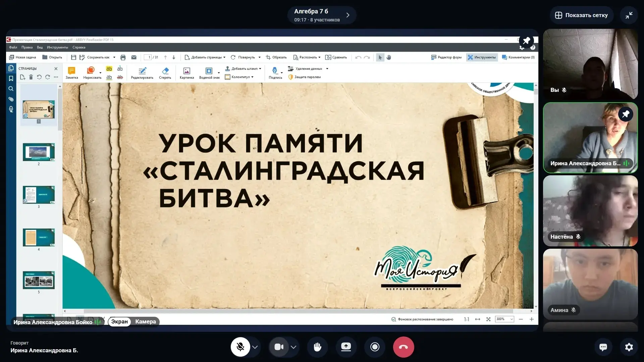
Task: End the call with the red hang-up button
Action: coord(404,347)
